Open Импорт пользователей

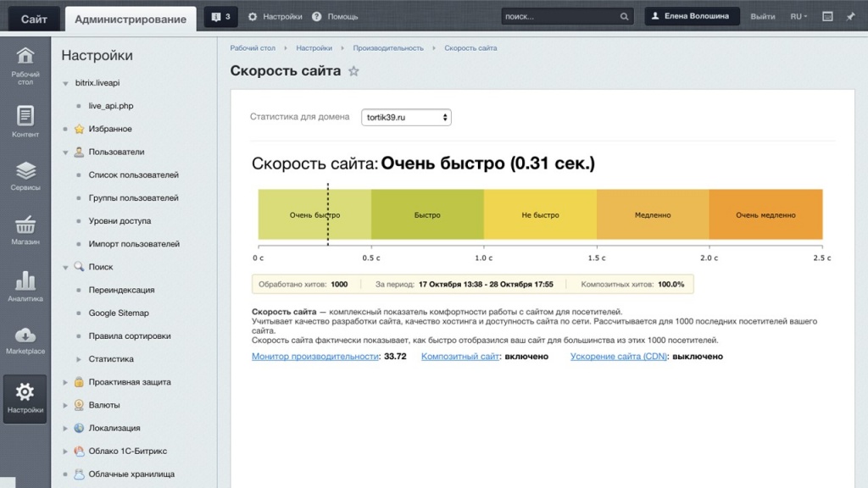[134, 244]
